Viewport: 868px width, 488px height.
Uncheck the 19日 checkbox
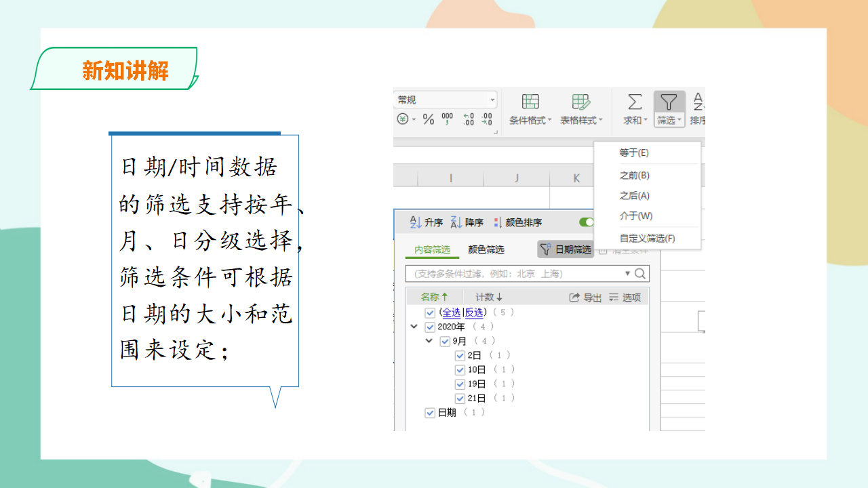point(460,384)
